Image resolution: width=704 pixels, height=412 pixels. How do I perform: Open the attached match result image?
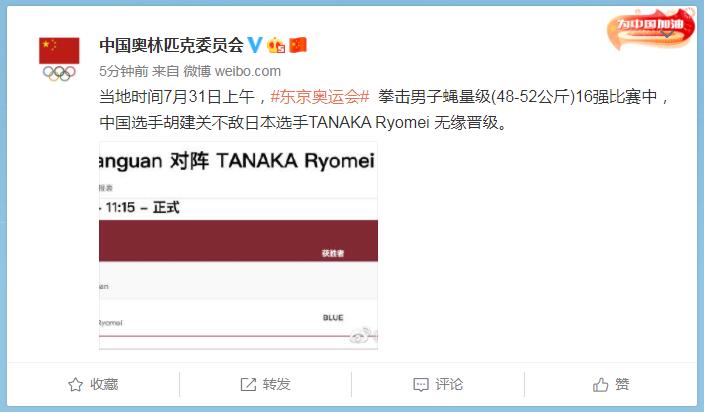[238, 245]
